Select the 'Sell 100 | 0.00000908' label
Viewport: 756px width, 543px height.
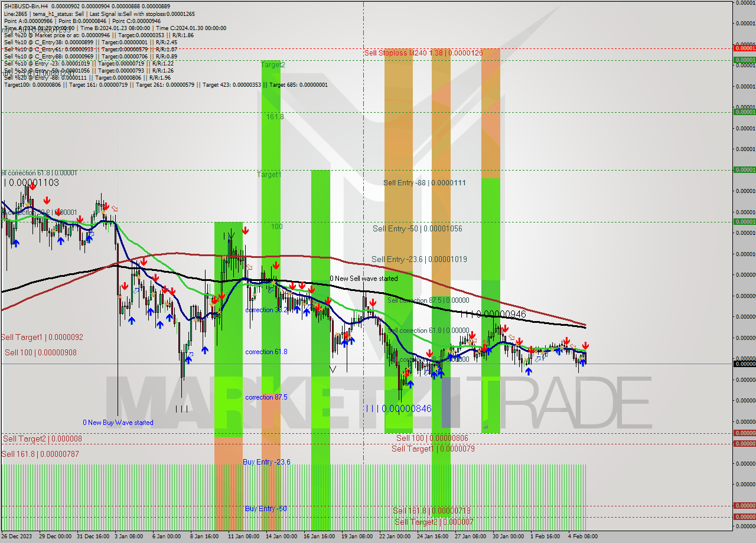click(41, 352)
